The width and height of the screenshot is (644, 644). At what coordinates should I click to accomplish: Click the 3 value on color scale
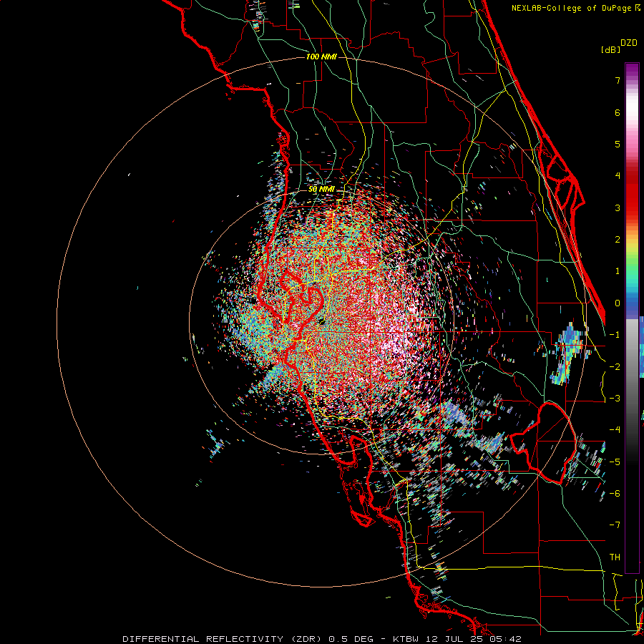click(x=618, y=208)
